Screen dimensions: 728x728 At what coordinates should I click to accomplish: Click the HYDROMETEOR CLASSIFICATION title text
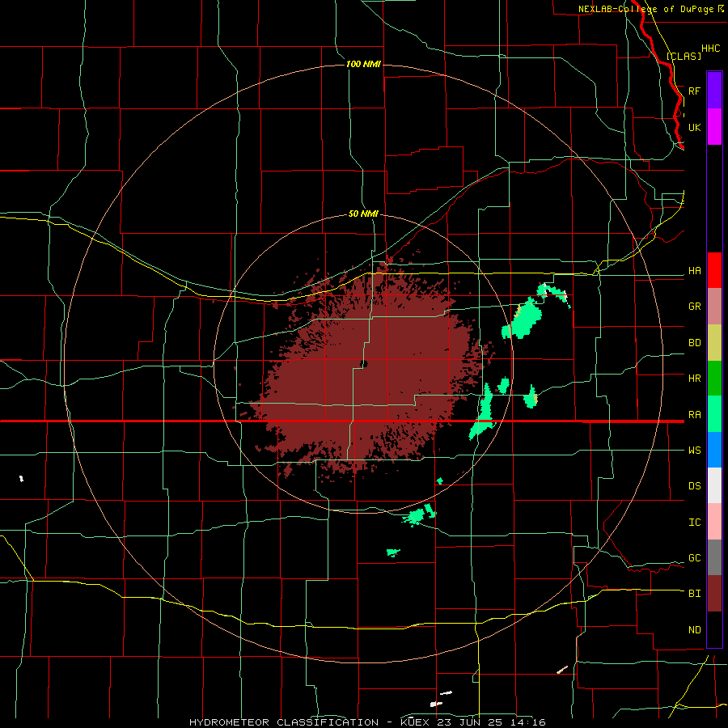(x=283, y=722)
